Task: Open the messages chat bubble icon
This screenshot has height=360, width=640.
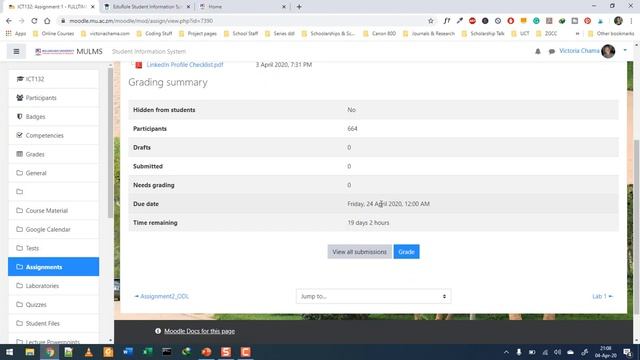Action: pos(551,51)
